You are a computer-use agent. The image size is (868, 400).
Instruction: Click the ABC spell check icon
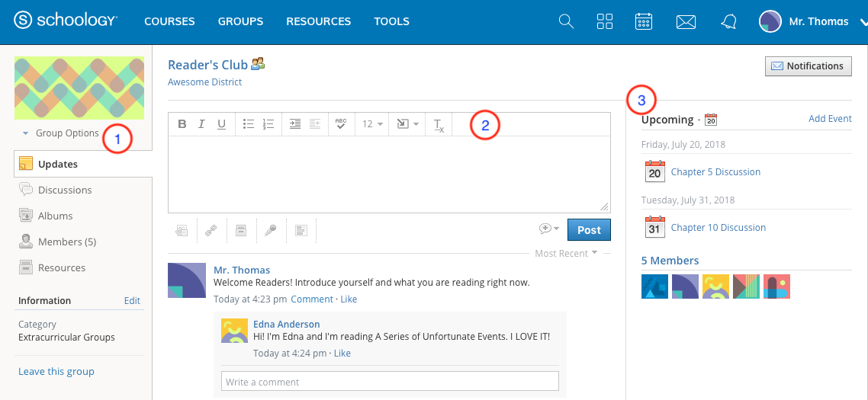[x=341, y=124]
